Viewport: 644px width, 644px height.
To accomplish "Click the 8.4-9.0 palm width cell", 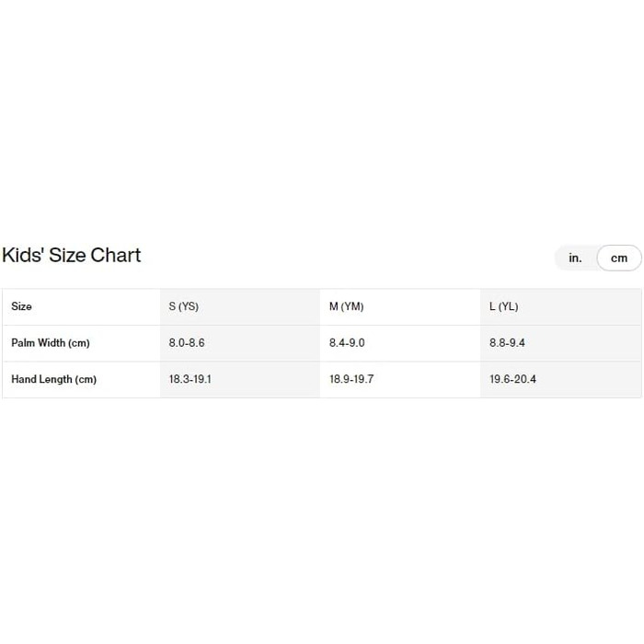I will tap(347, 342).
